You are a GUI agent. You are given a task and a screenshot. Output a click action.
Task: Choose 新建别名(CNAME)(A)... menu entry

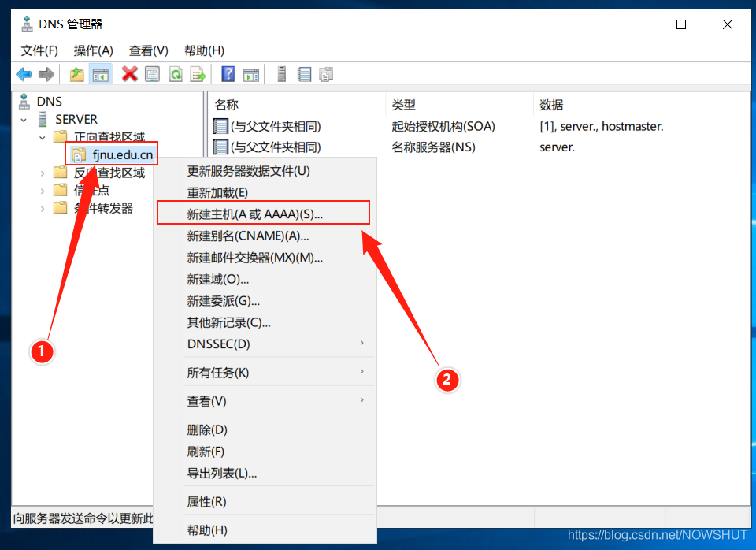[x=265, y=236]
